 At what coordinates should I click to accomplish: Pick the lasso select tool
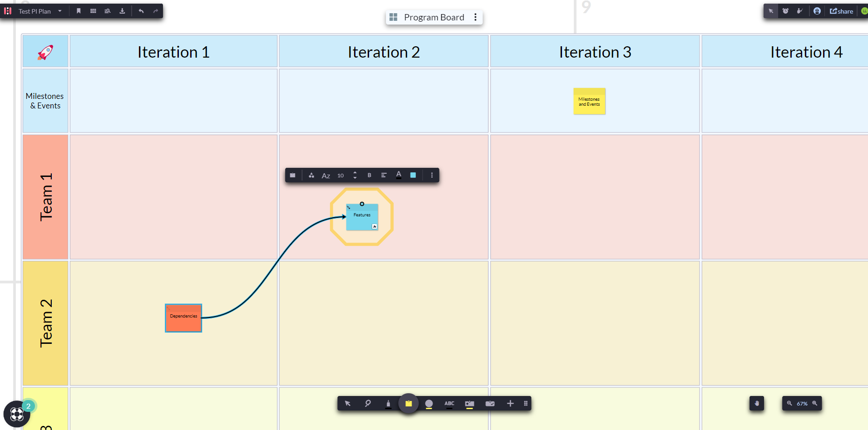[368, 403]
